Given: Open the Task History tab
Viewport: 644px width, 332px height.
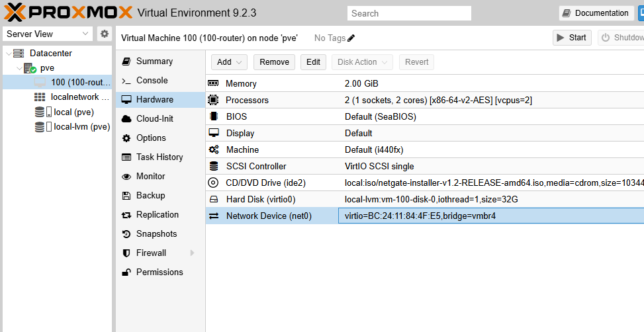Looking at the screenshot, I should 160,157.
